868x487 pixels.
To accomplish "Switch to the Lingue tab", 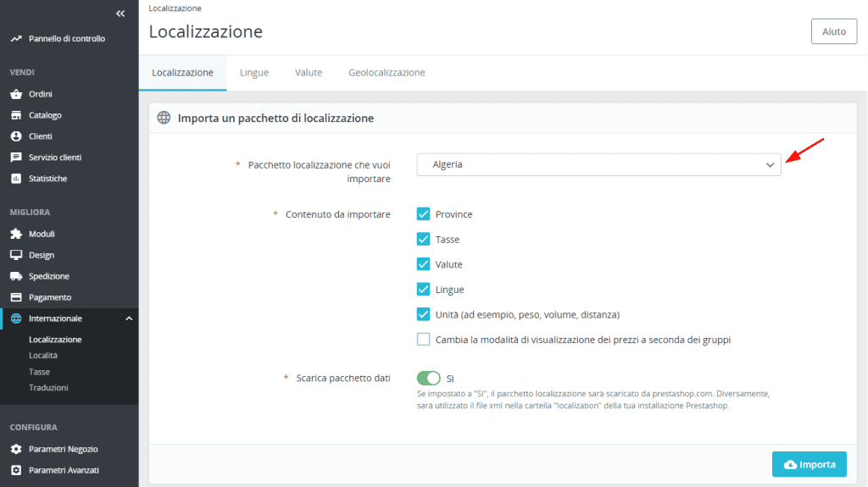I will pyautogui.click(x=254, y=73).
